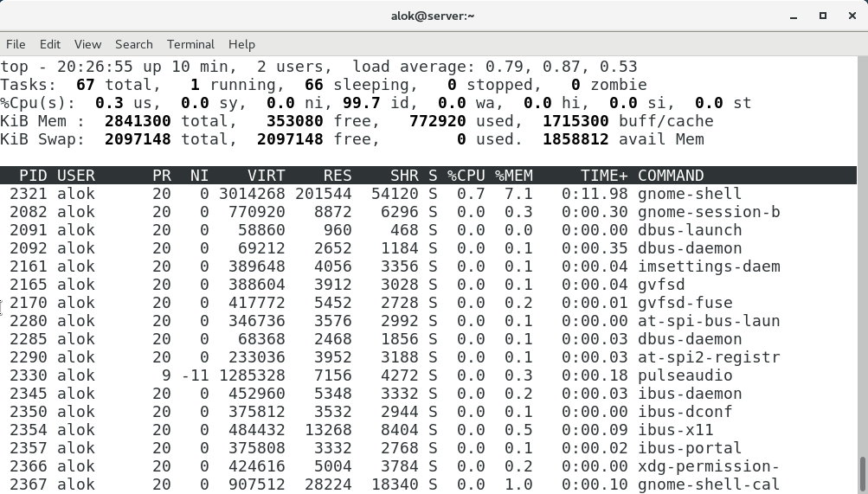
Task: Open the Terminal menu
Action: pyautogui.click(x=190, y=44)
